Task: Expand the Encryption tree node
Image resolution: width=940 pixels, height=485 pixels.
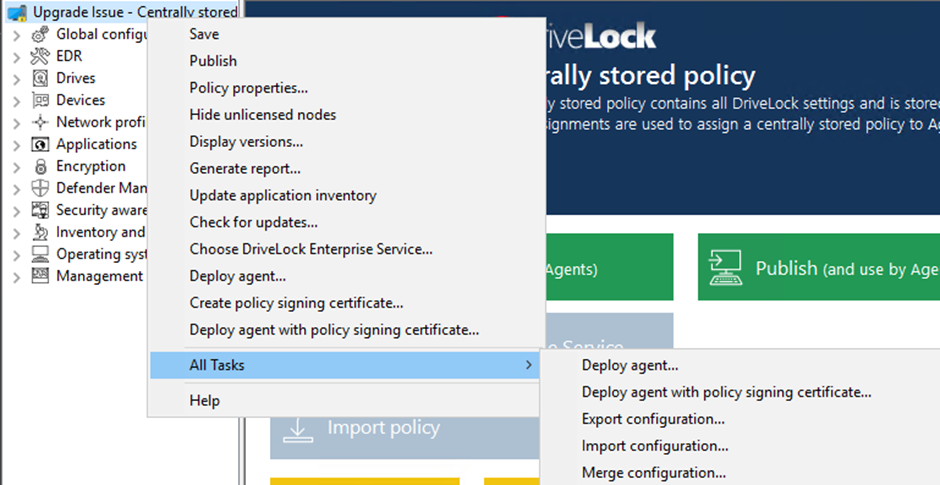Action: pyautogui.click(x=17, y=167)
